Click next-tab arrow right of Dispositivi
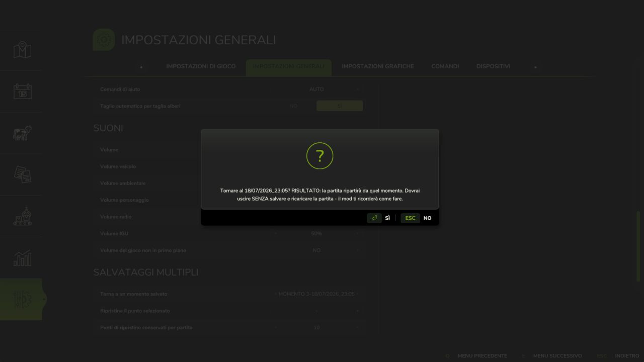 click(x=535, y=67)
